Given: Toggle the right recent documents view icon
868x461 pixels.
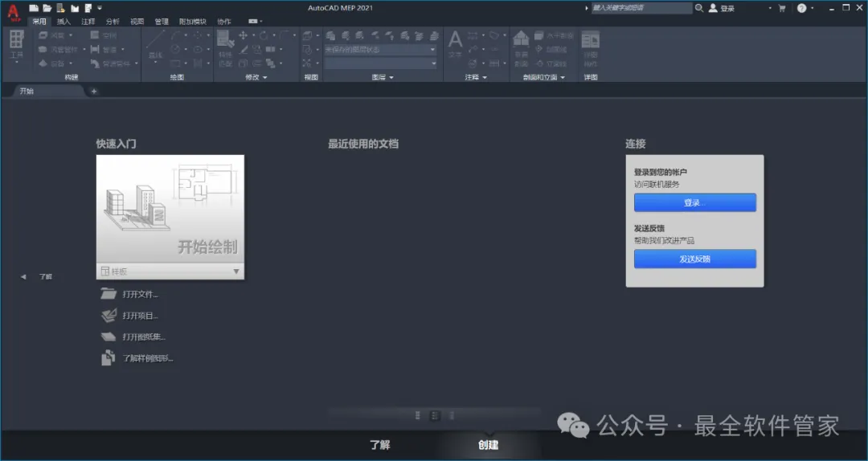Looking at the screenshot, I should pos(452,415).
